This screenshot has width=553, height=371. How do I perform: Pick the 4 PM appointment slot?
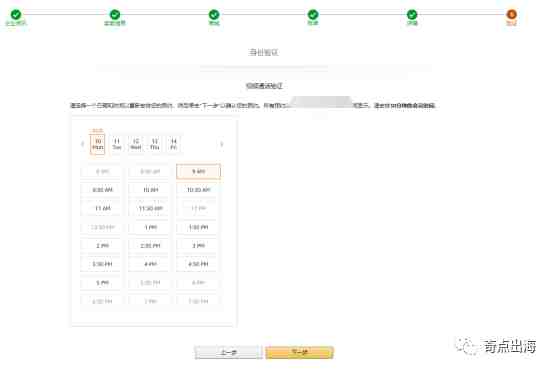click(x=151, y=264)
